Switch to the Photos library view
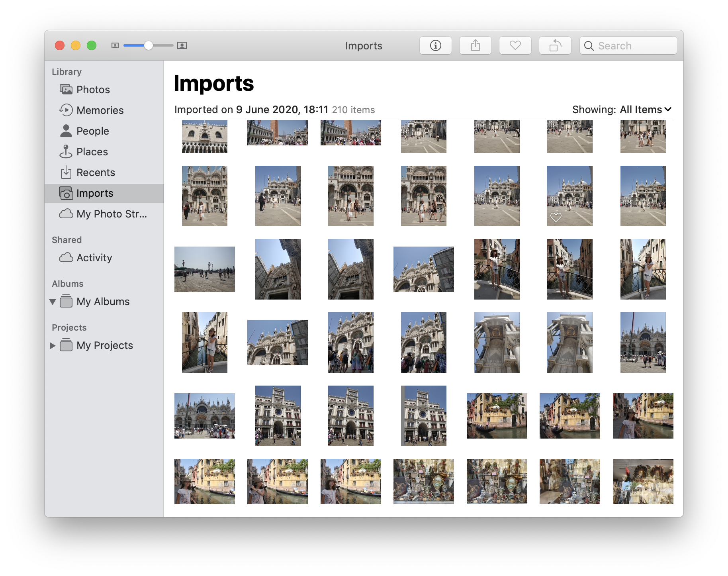728x576 pixels. 93,89
